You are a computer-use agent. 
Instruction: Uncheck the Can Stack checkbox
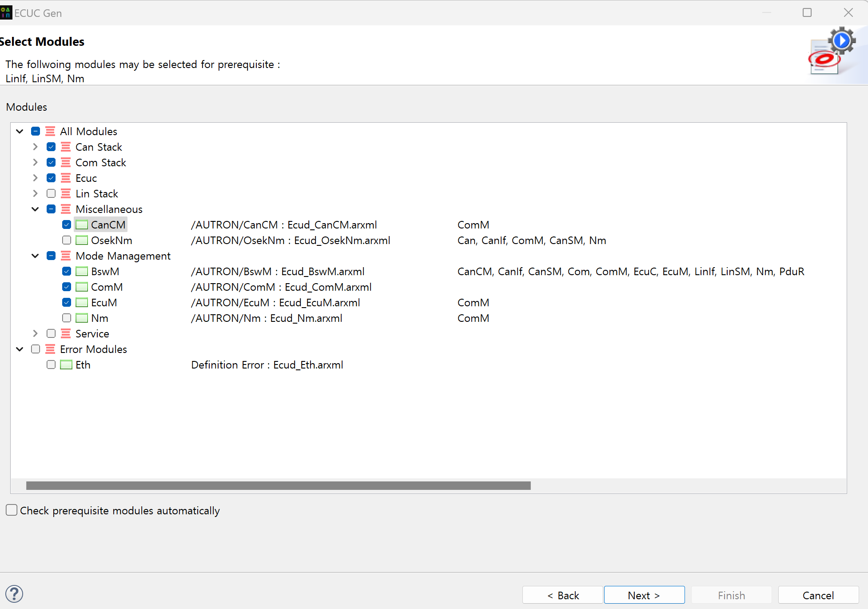click(x=51, y=147)
